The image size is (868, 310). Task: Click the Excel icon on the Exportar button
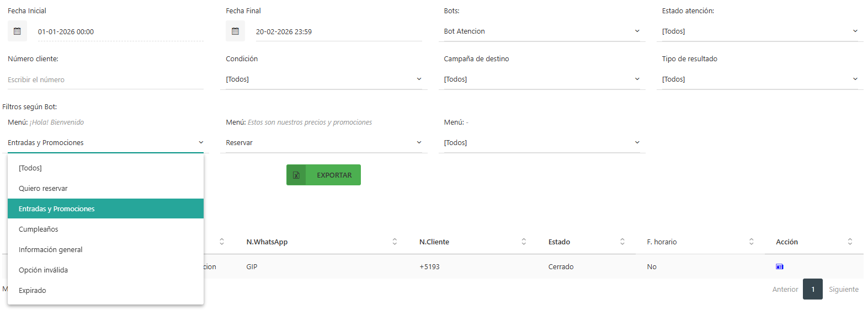point(296,175)
